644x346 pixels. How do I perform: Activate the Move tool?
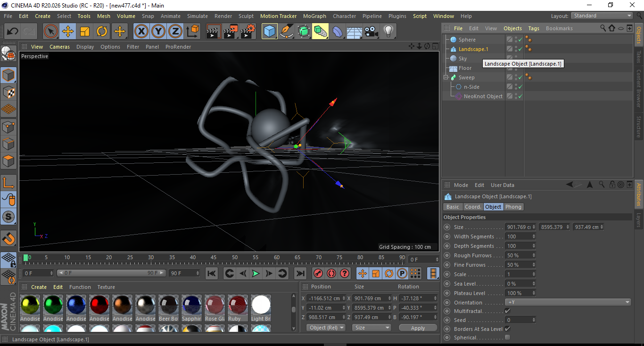[x=68, y=32]
